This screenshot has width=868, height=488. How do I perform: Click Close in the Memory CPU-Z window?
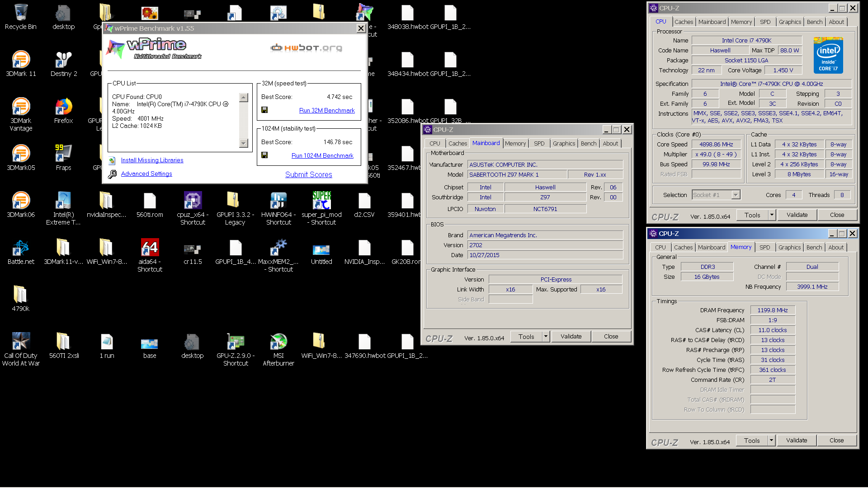[x=836, y=440]
